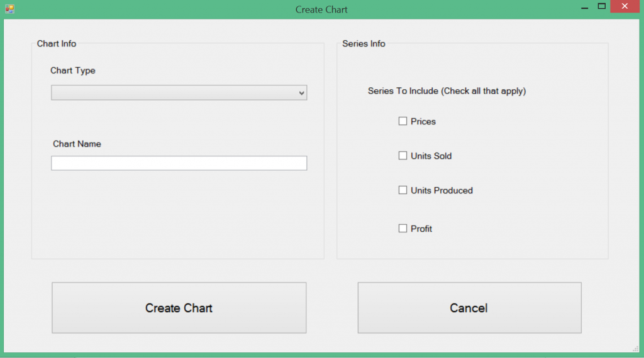The height and width of the screenshot is (358, 644).
Task: Click the Series To Include label text
Action: 447,91
